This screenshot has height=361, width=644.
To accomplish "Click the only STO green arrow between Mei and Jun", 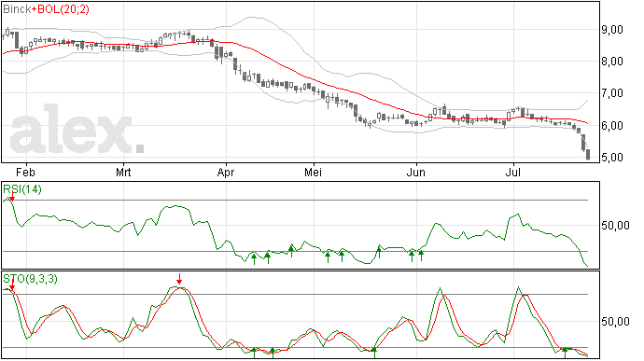I will (373, 353).
